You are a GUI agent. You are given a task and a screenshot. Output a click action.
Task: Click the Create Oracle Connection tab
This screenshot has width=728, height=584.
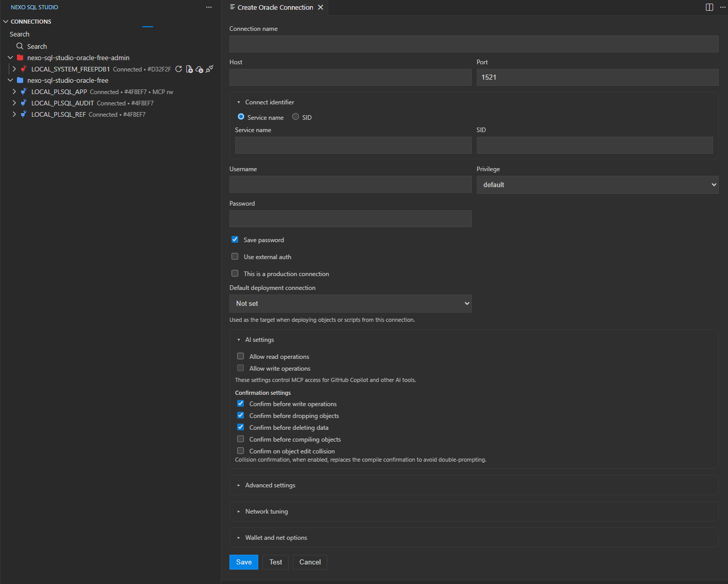(x=275, y=7)
